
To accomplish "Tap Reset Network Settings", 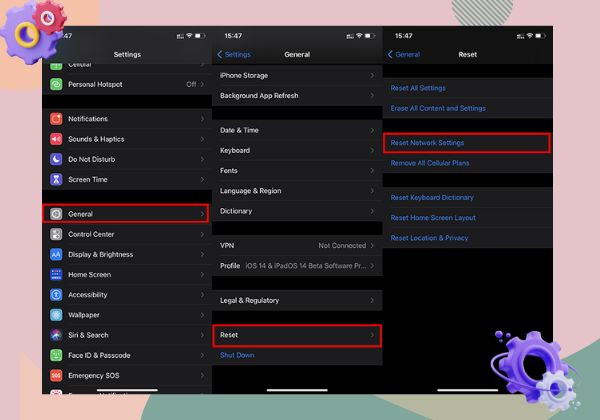I will click(x=427, y=143).
